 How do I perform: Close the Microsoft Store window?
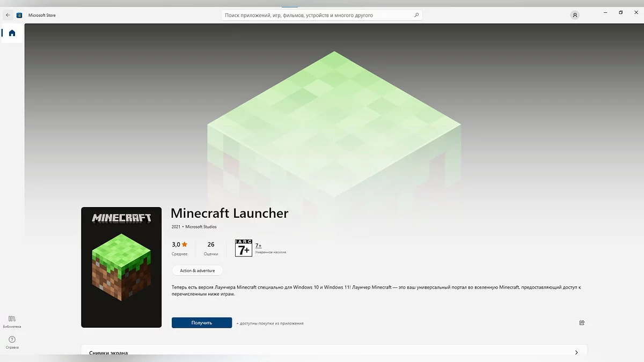(x=636, y=12)
